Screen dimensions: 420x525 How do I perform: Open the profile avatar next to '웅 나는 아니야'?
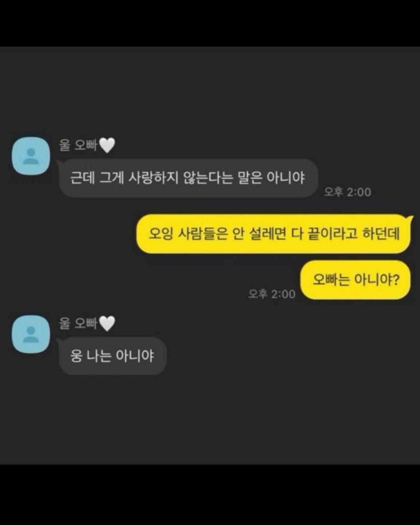point(31,334)
